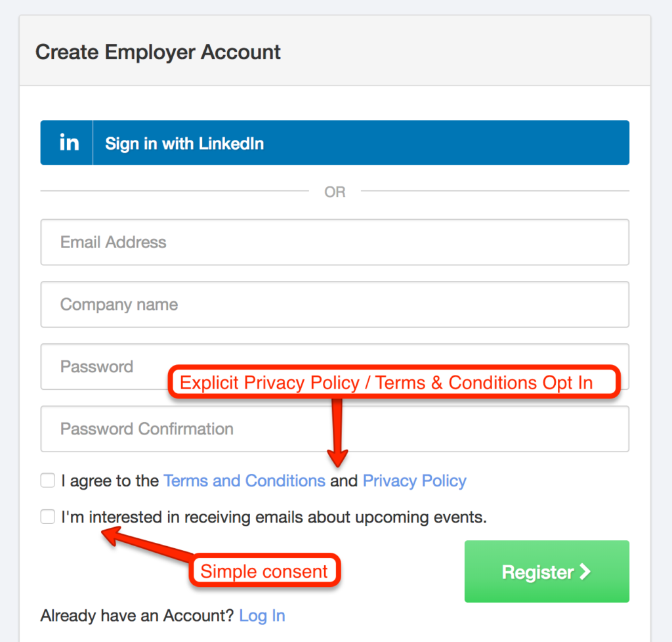672x642 pixels.
Task: Click the LinkedIn "in" logo icon
Action: coord(69,142)
